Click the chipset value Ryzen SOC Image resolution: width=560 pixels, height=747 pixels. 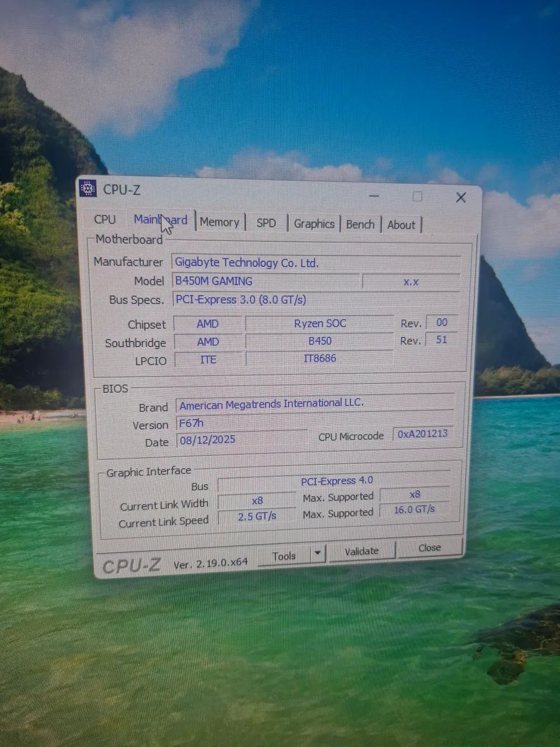click(x=320, y=323)
